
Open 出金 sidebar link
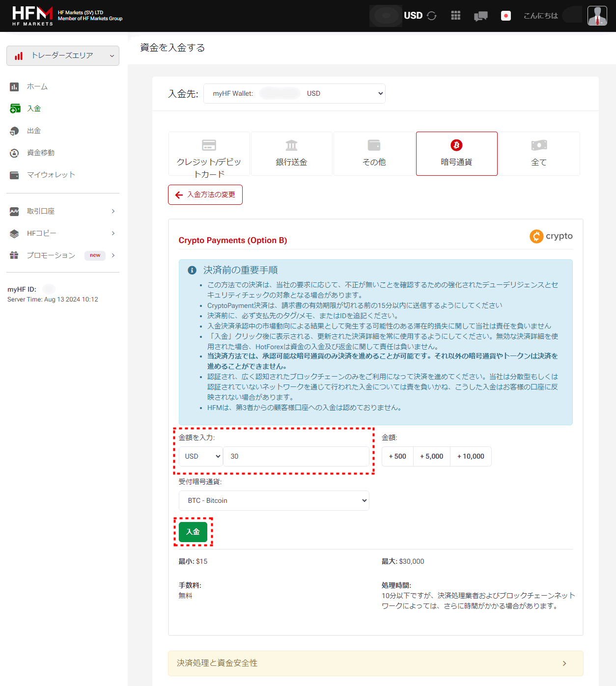click(x=34, y=131)
